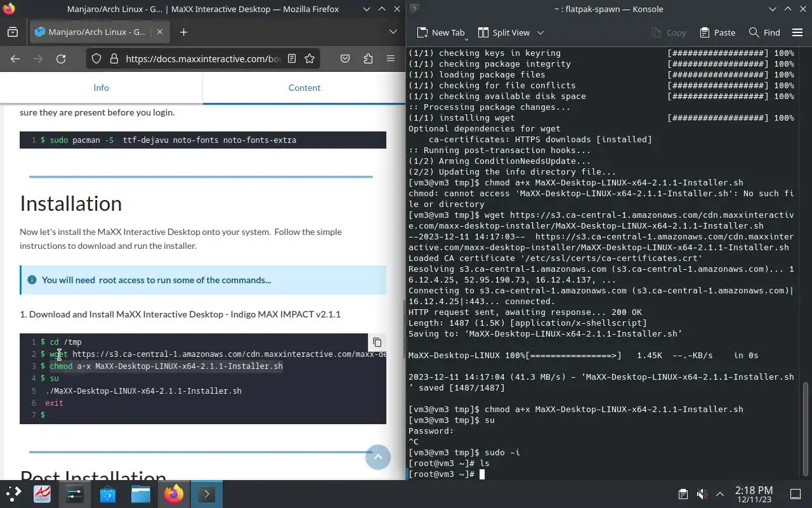Click the 'sudo -i' terminal line
Viewport: 812px width, 508px height.
point(464,453)
